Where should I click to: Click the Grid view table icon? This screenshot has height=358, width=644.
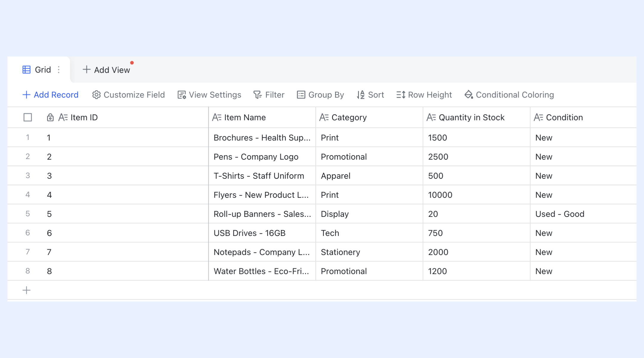tap(27, 70)
